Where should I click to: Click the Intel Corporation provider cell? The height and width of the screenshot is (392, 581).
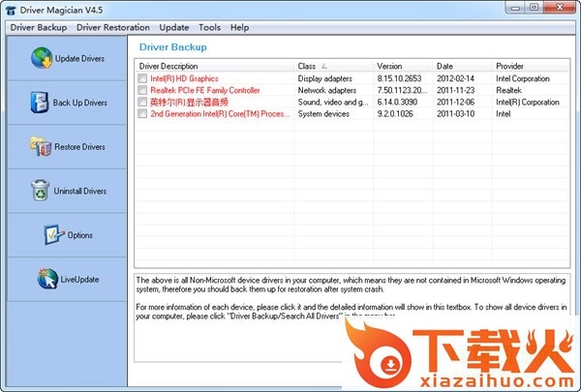click(523, 78)
